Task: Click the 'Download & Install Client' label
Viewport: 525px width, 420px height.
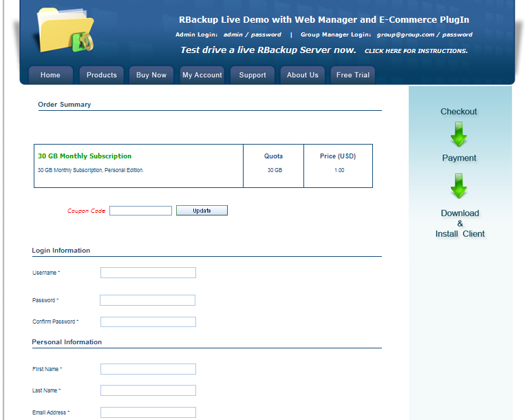Action: [x=460, y=223]
